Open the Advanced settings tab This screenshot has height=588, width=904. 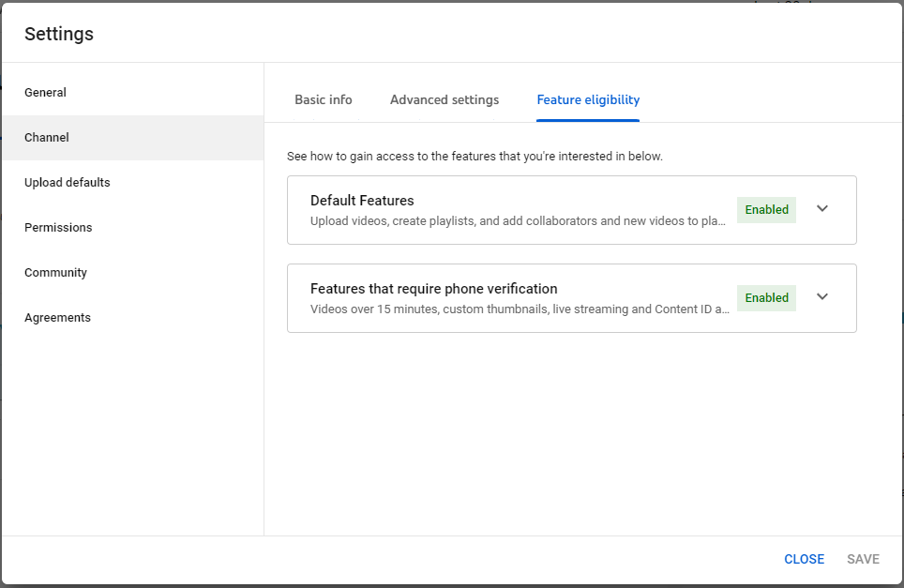click(444, 99)
